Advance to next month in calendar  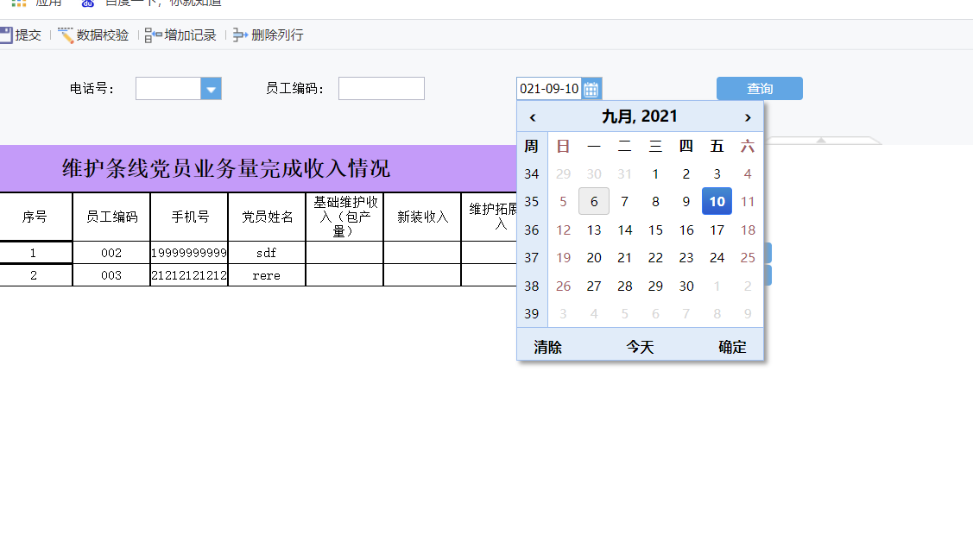(748, 117)
